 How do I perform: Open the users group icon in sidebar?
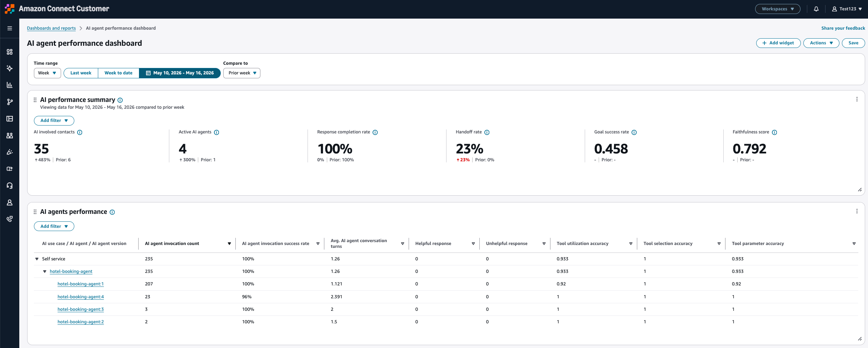coord(10,136)
